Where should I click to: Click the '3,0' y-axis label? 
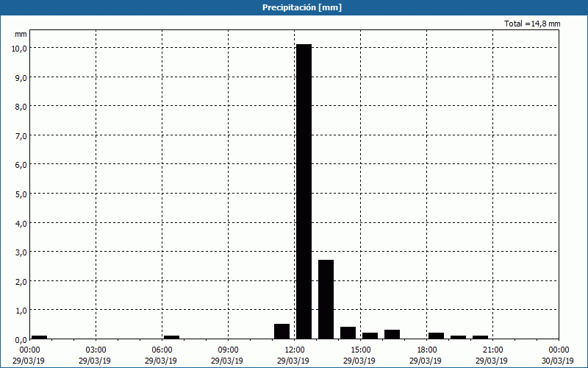tap(21, 252)
